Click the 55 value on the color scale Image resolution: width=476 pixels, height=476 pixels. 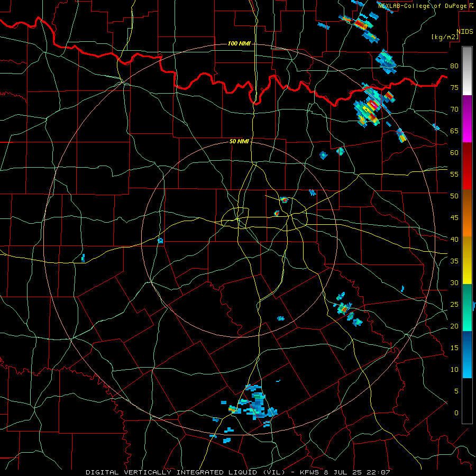454,174
